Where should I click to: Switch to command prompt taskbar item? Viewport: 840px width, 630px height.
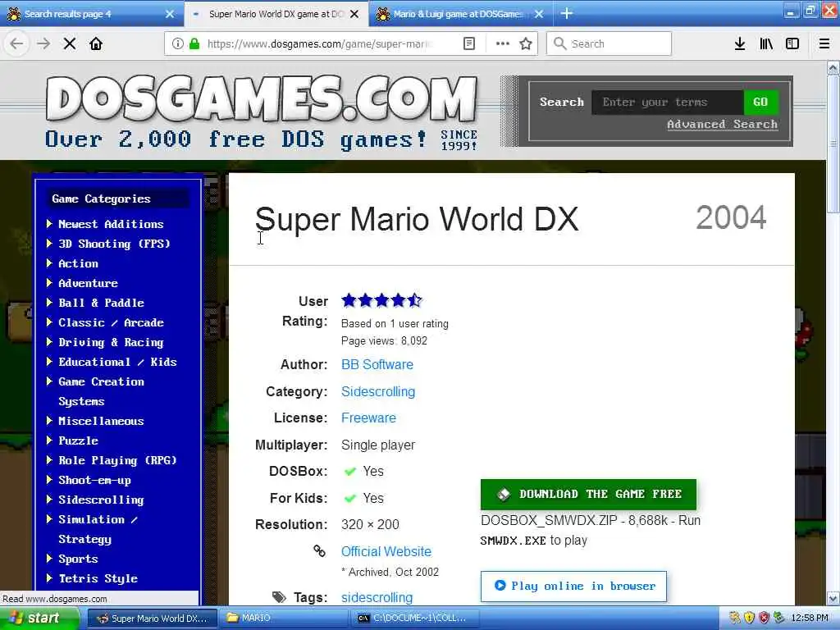pos(413,619)
